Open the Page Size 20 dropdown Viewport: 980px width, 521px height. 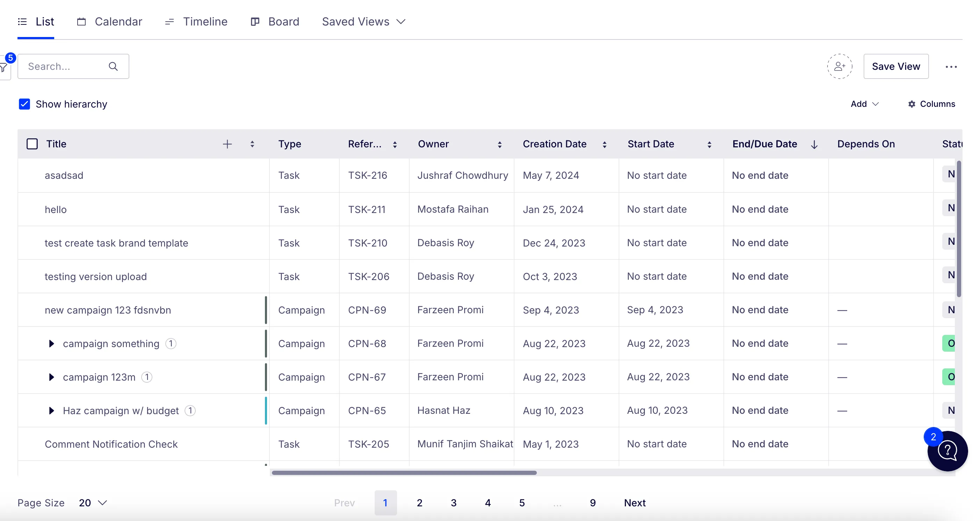click(x=93, y=503)
